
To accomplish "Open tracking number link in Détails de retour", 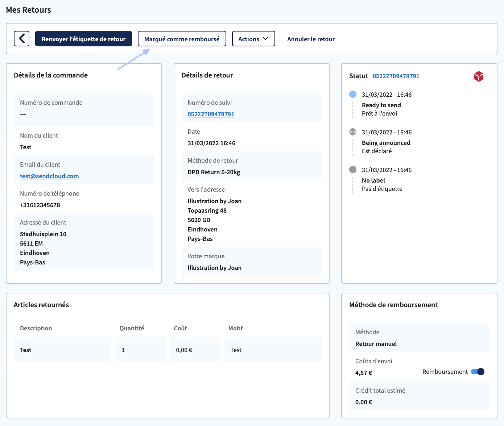I will pos(211,114).
